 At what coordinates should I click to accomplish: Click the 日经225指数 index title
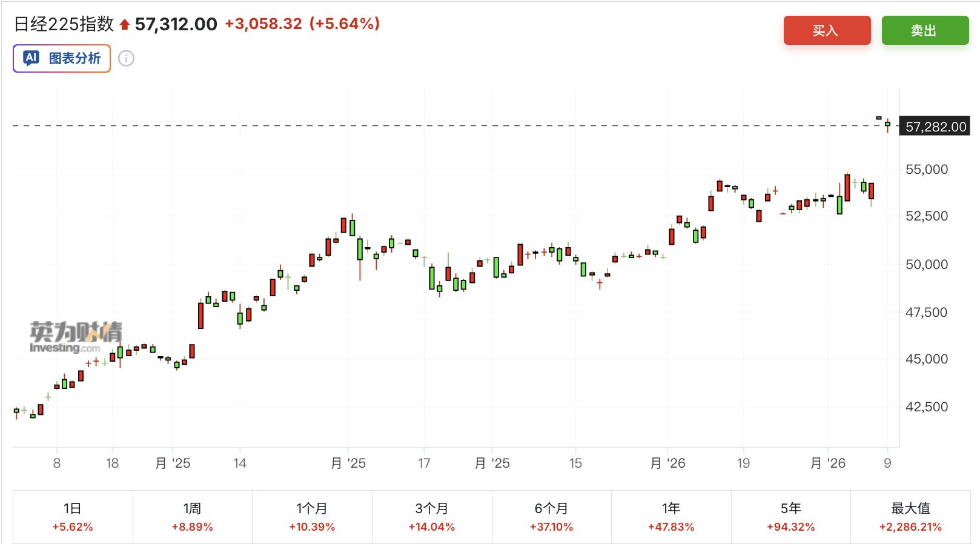tap(64, 24)
